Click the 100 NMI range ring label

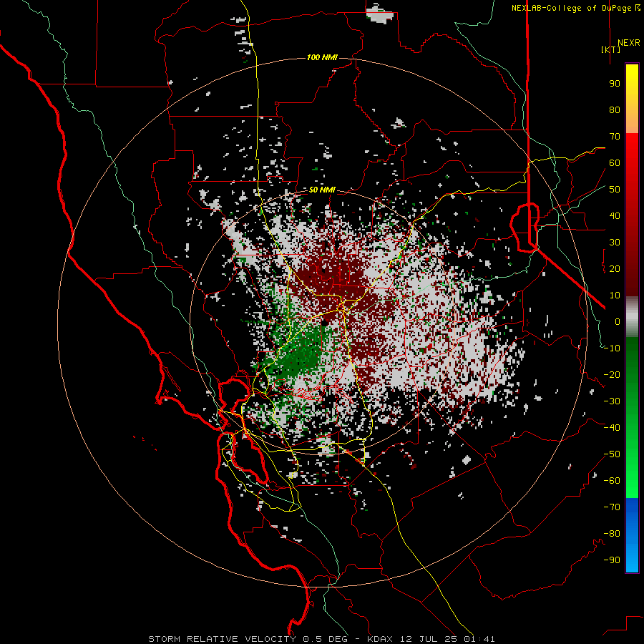tap(322, 57)
